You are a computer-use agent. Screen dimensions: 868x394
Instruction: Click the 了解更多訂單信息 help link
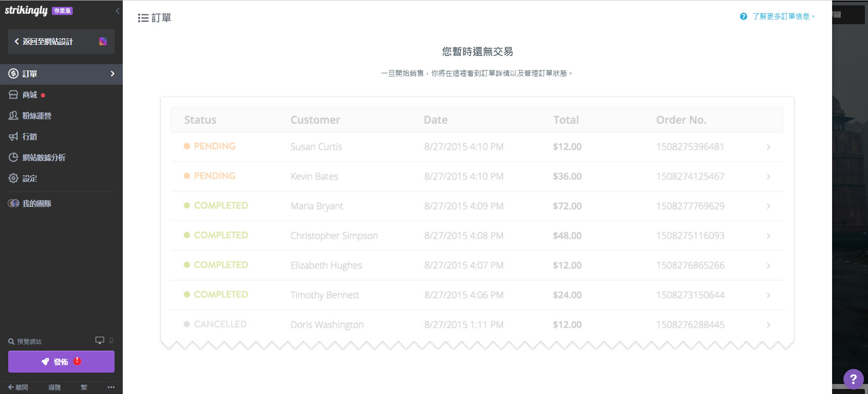tap(783, 16)
